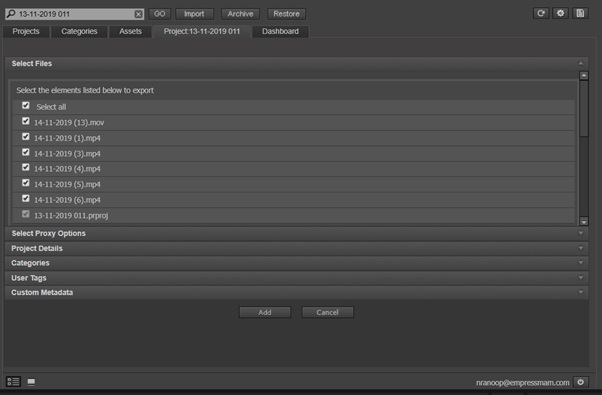Click the 14-11-2019 (5).mp4 file name
This screenshot has height=395, width=602.
pos(67,184)
